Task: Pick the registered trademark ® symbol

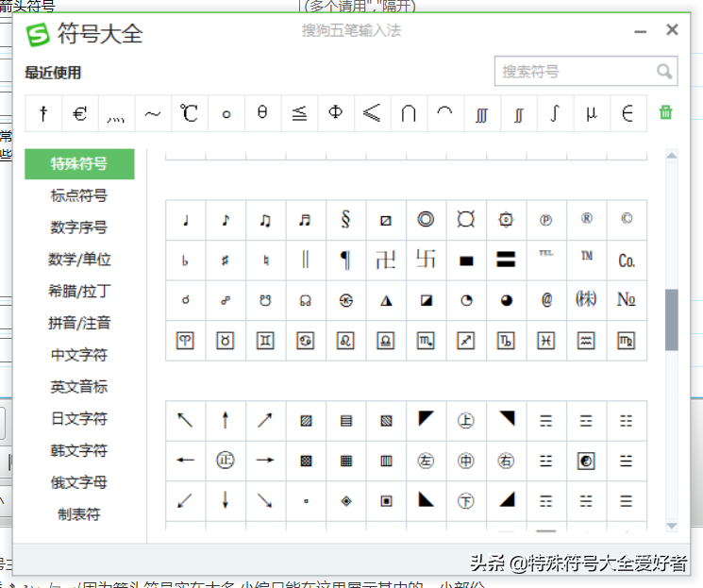Action: coord(586,220)
